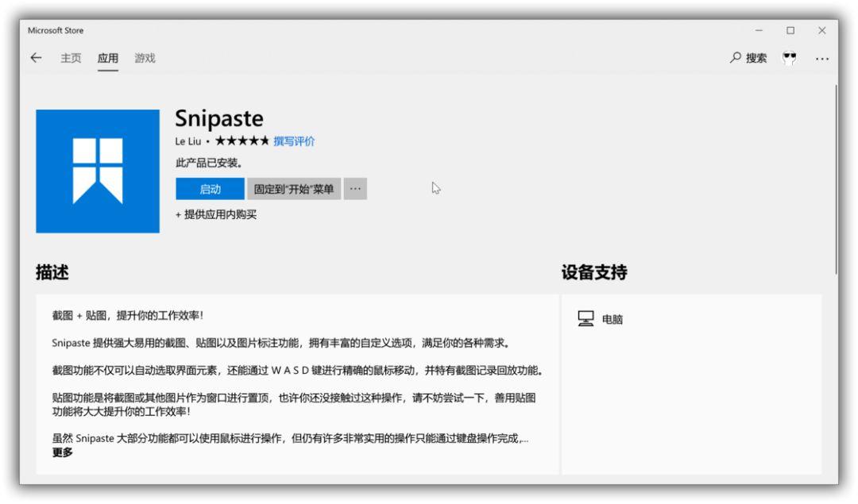Viewport: 858px width, 504px height.
Task: Click the user account avatar icon
Action: pyautogui.click(x=787, y=58)
